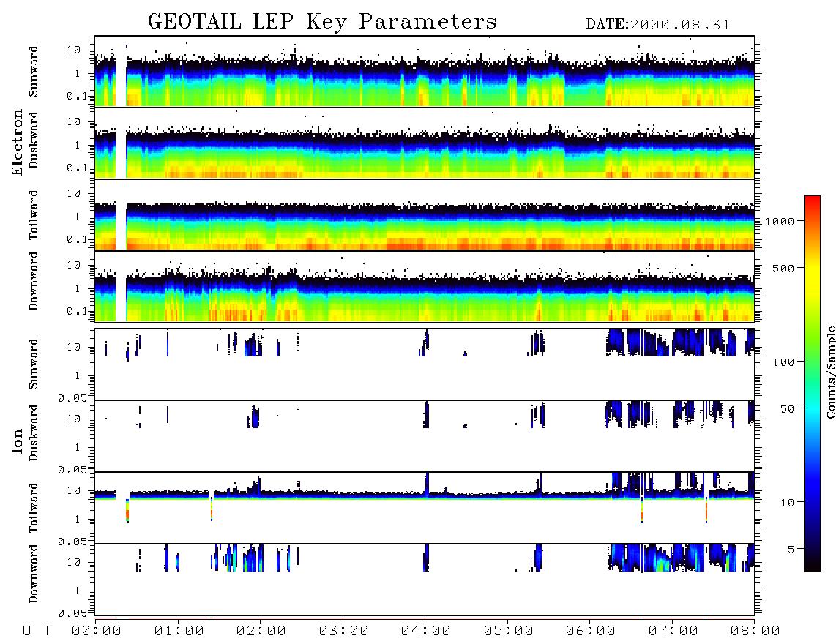The image size is (836, 644).
Task: Click the 03:00 time tick label
Action: point(344,631)
